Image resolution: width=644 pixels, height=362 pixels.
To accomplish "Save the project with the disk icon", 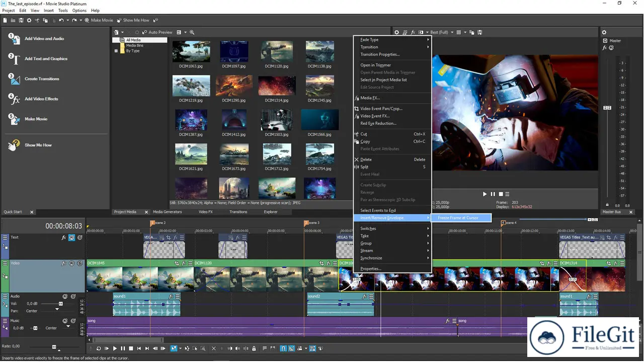I will [x=21, y=20].
